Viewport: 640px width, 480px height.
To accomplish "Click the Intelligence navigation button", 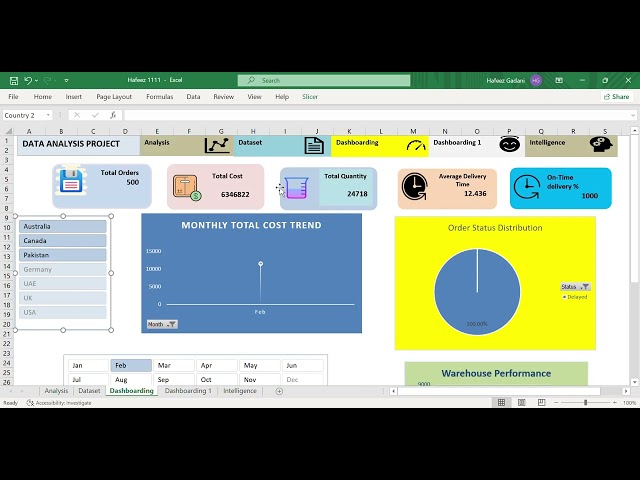I will (x=571, y=146).
